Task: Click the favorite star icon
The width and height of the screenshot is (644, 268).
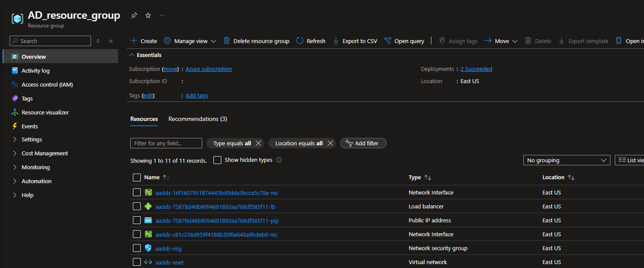Action: point(148,16)
